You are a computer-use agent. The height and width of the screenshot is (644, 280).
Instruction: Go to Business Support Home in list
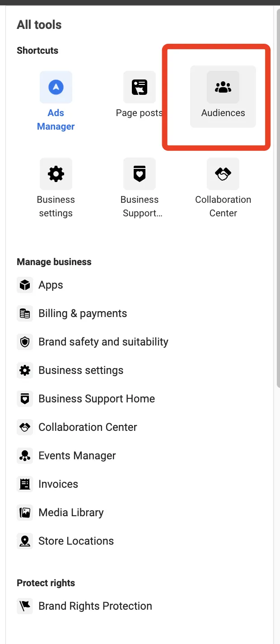pos(97,399)
